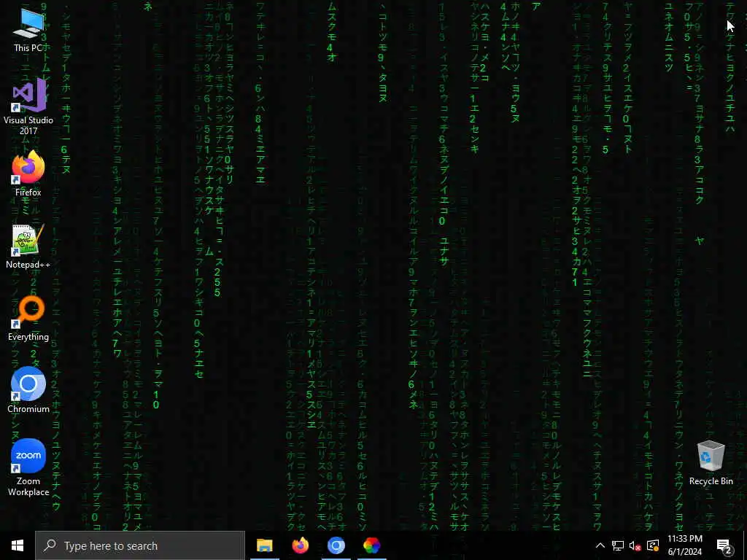The image size is (747, 560).
Task: Open Chromium from the taskbar
Action: (x=336, y=545)
